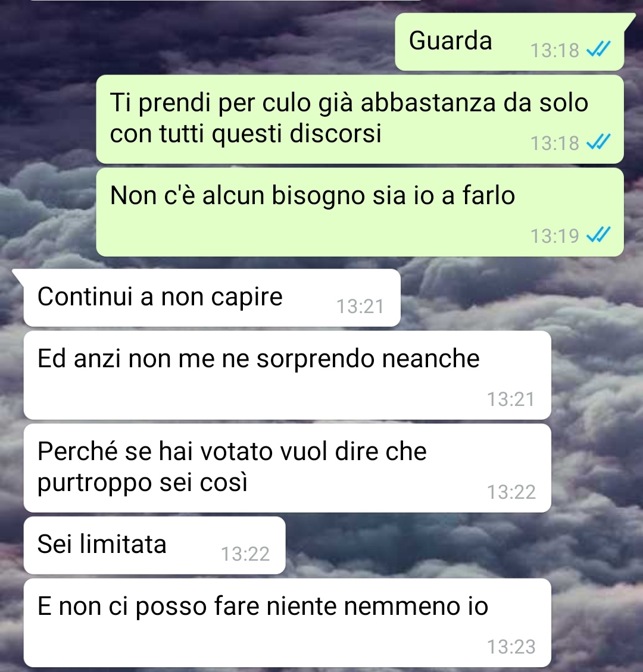The image size is (643, 672).
Task: Tap the word 'purtroppo' in received message
Action: pyautogui.click(x=95, y=483)
